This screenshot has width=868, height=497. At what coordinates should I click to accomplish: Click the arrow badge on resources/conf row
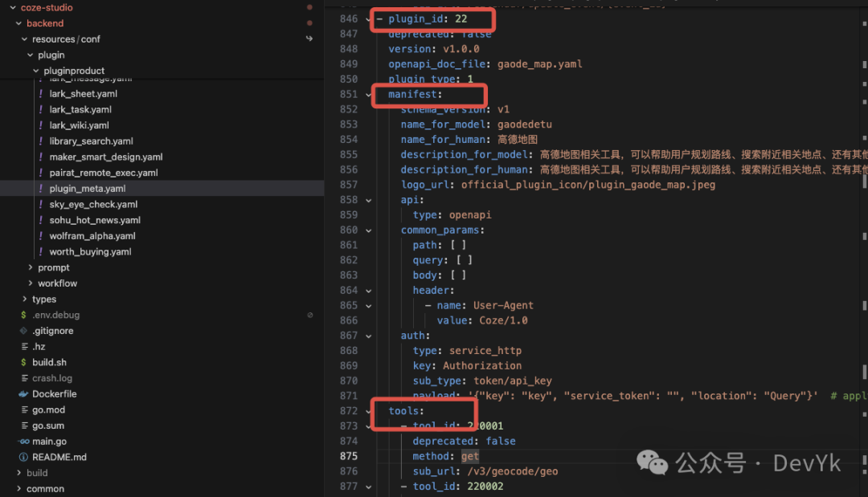309,39
